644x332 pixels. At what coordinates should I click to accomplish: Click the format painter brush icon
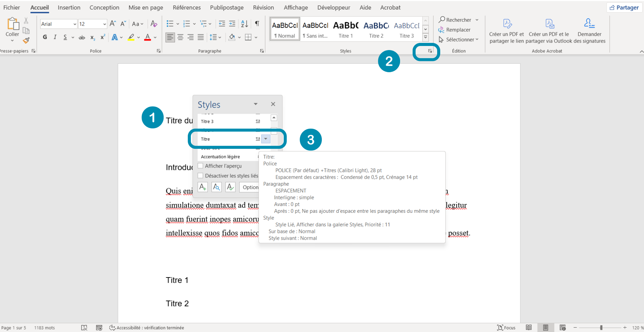(x=26, y=41)
